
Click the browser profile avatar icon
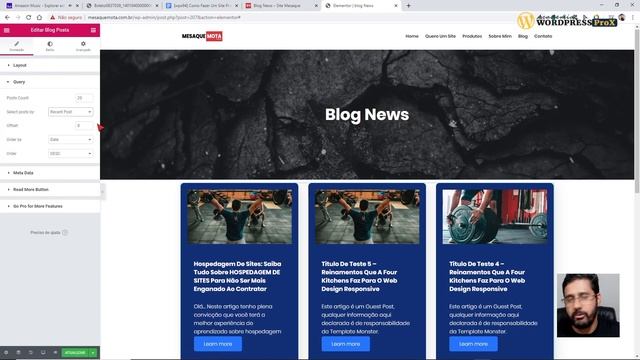pyautogui.click(x=622, y=18)
